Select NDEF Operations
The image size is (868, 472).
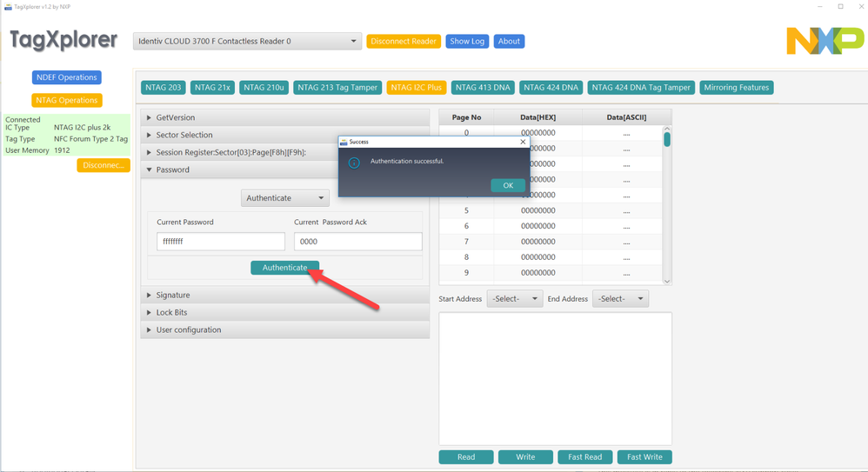pyautogui.click(x=66, y=77)
